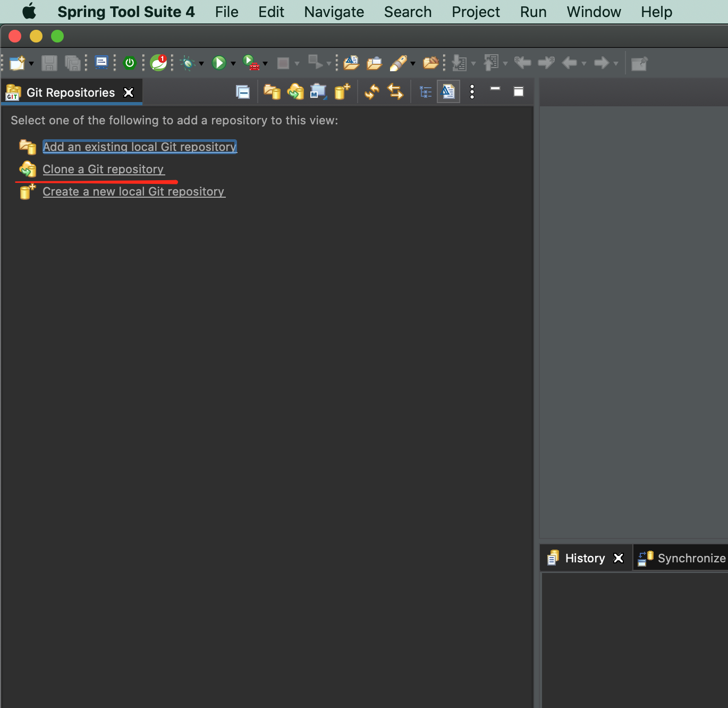The height and width of the screenshot is (708, 728).
Task: Click the Debug bug icon
Action: [188, 63]
